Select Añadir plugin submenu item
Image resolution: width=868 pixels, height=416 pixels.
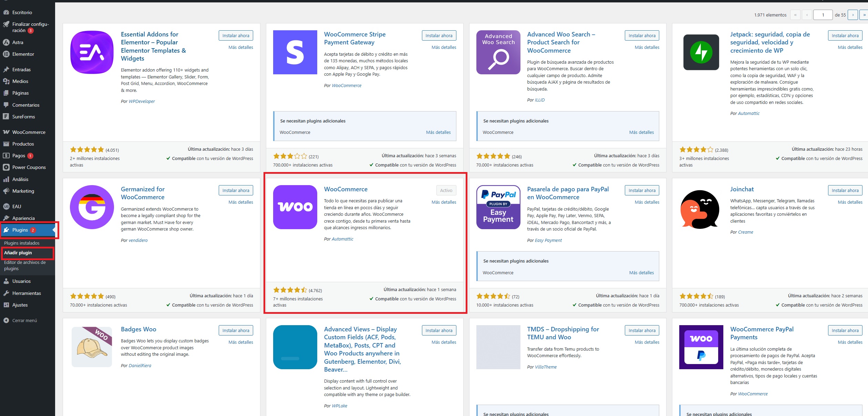pyautogui.click(x=18, y=253)
